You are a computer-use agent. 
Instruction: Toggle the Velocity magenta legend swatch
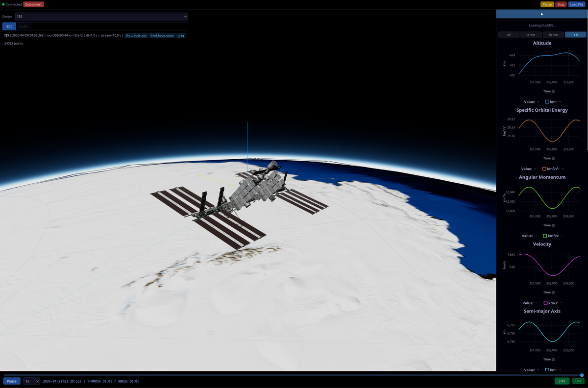pyautogui.click(x=546, y=303)
